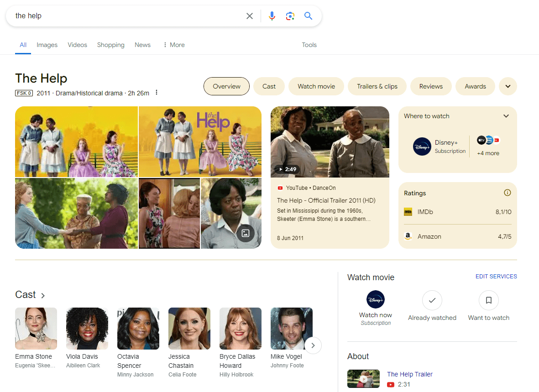Open Mike Vogel cast photo
Viewport: 539px width, 392px height.
pyautogui.click(x=292, y=329)
